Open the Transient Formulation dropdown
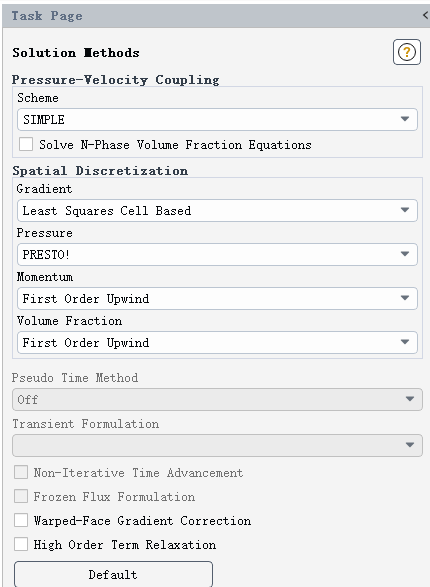Screen dimensions: 430x587 pos(217,445)
